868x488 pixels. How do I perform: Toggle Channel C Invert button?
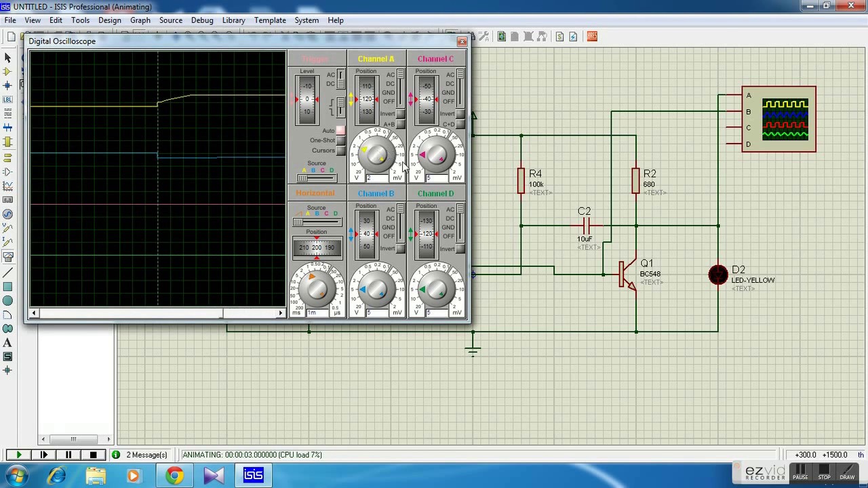point(460,114)
